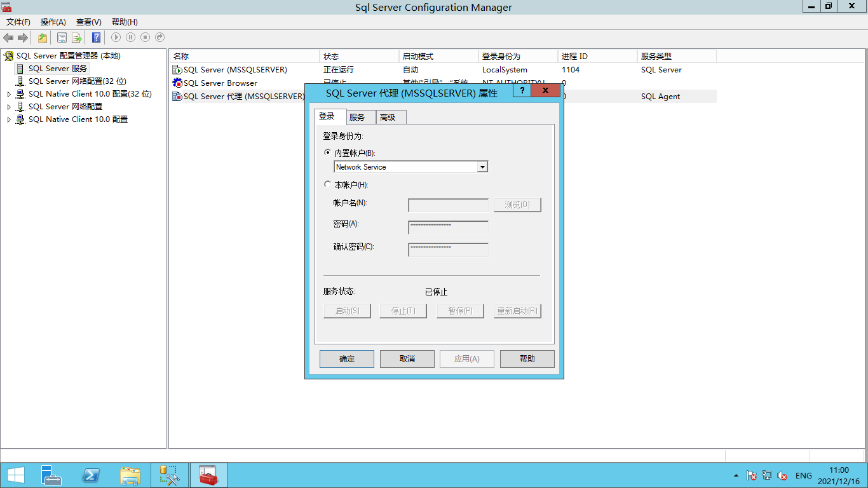Click the SQL Server 配置管理器 root node icon
The image size is (868, 488).
[x=9, y=56]
